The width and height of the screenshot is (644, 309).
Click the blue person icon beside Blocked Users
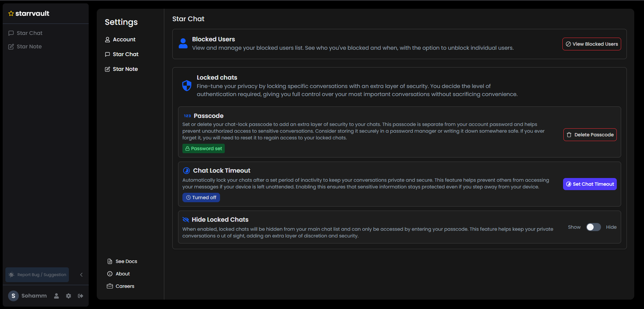pyautogui.click(x=183, y=43)
